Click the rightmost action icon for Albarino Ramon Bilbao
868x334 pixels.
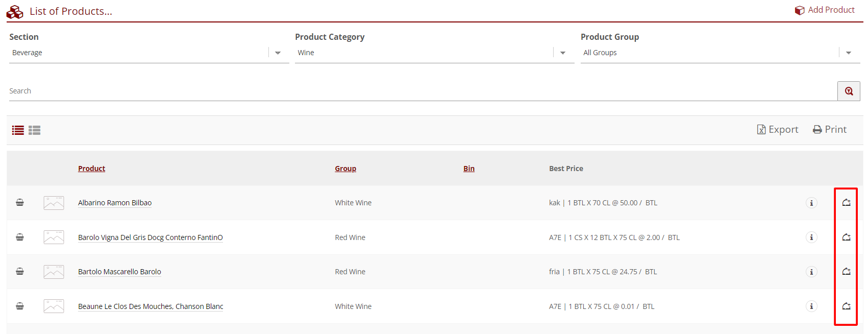[846, 203]
